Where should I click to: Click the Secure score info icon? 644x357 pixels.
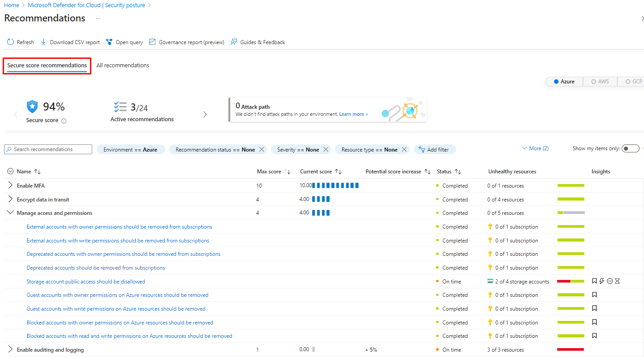click(64, 121)
